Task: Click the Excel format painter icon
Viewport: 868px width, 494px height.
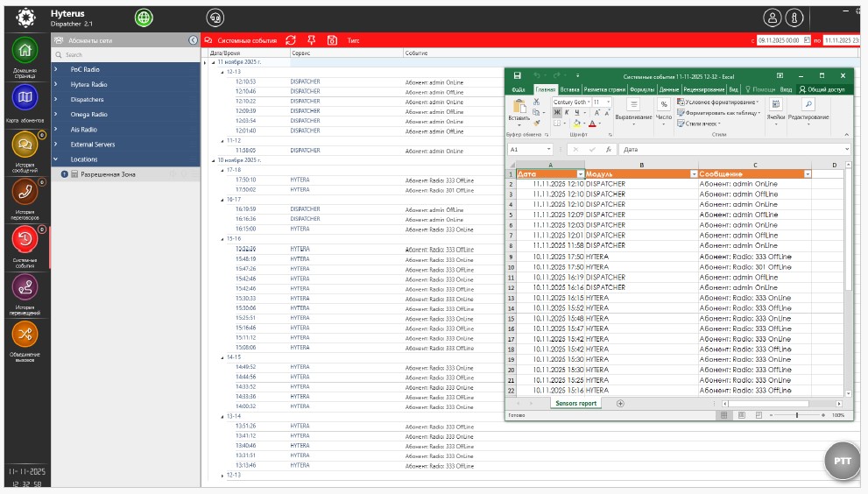Action: 536,123
